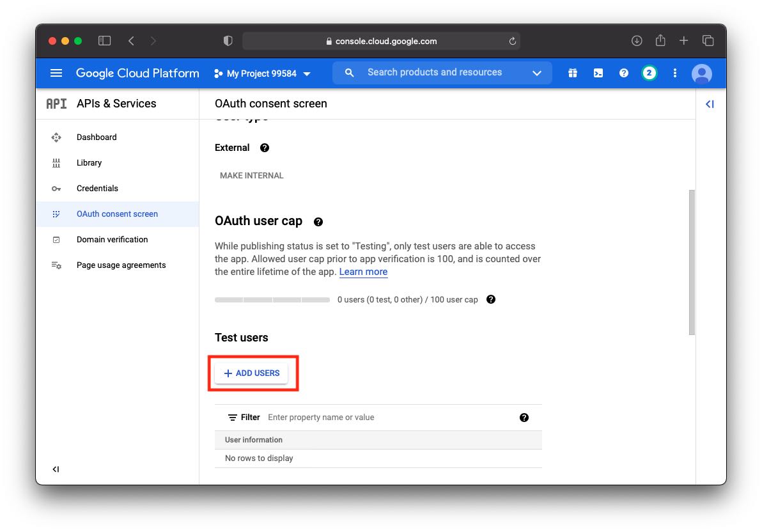
Task: Click the Credentials key icon
Action: point(56,189)
